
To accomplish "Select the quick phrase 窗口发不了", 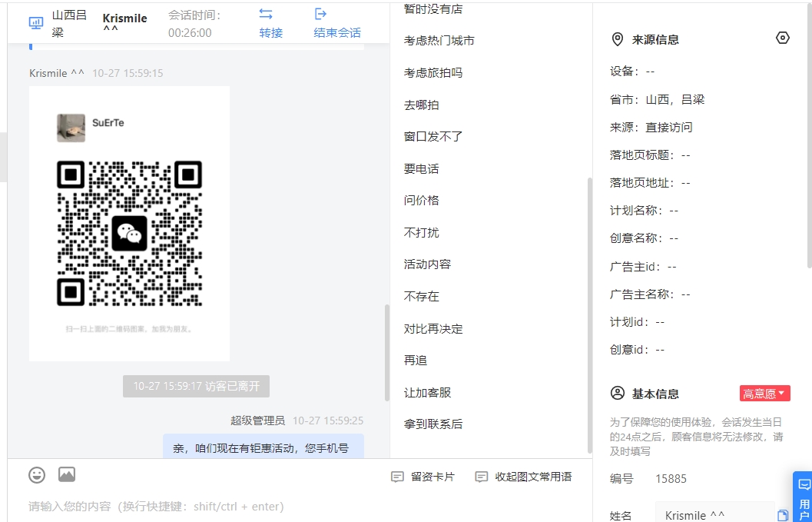I will pyautogui.click(x=433, y=136).
